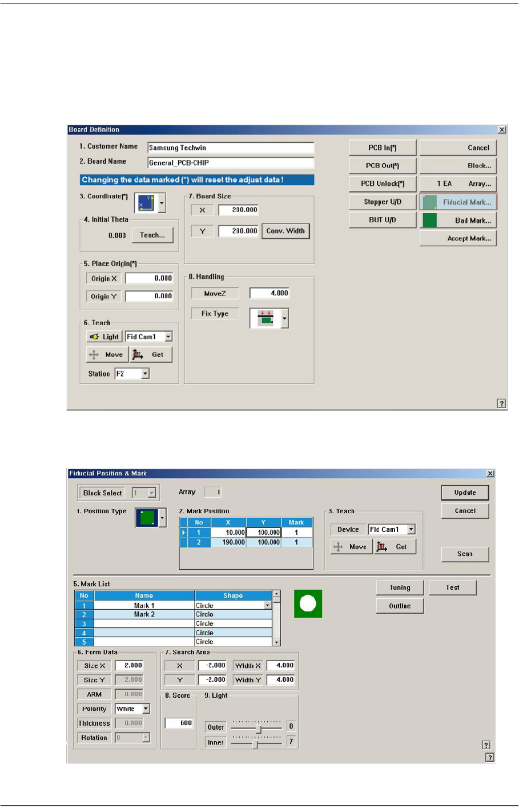Click PCB Unlock(*) button

383,183
